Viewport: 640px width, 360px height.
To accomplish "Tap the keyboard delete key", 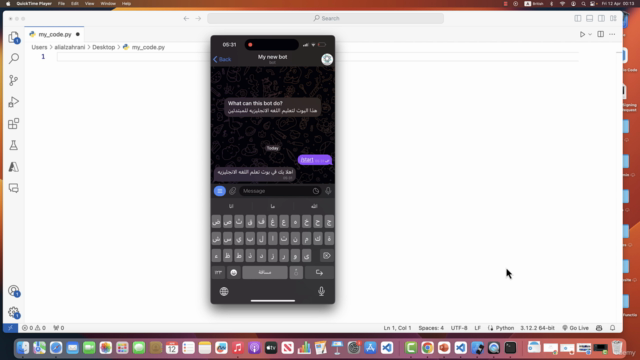I will tap(327, 256).
